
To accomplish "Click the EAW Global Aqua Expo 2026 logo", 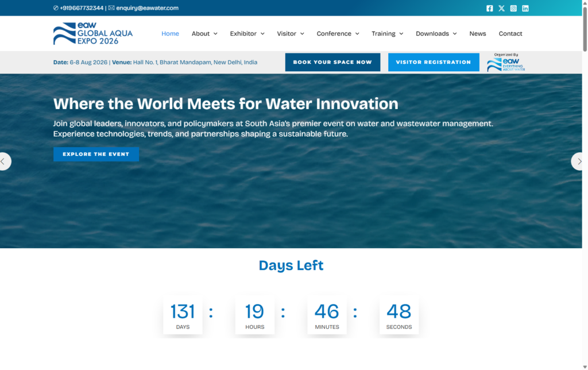I will click(x=93, y=34).
